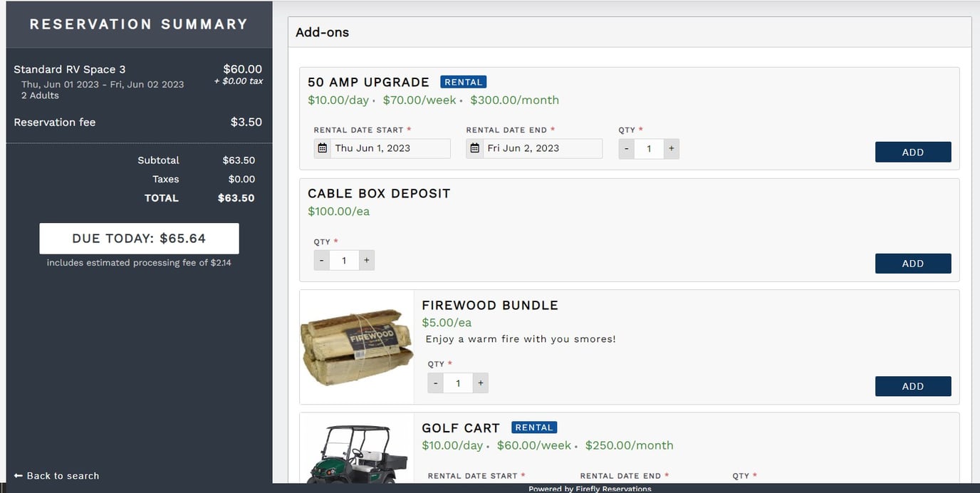Add the Cable Box Deposit
980x493 pixels.
(913, 263)
